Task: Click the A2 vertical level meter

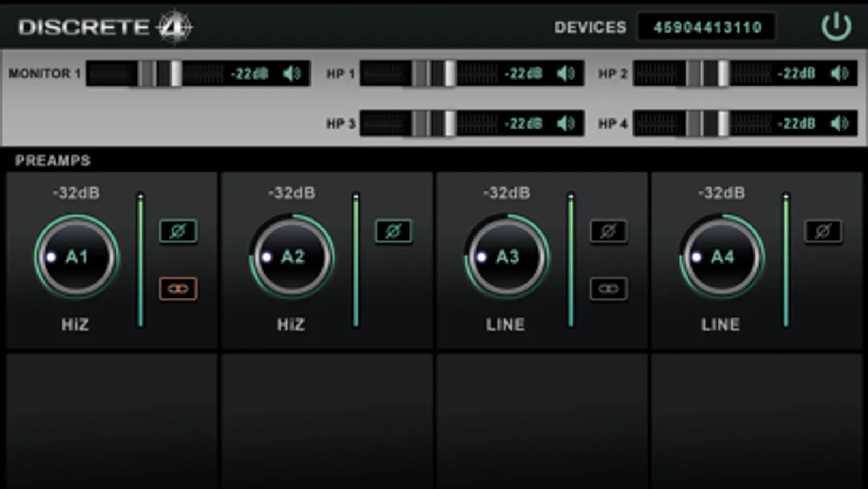Action: [x=356, y=260]
